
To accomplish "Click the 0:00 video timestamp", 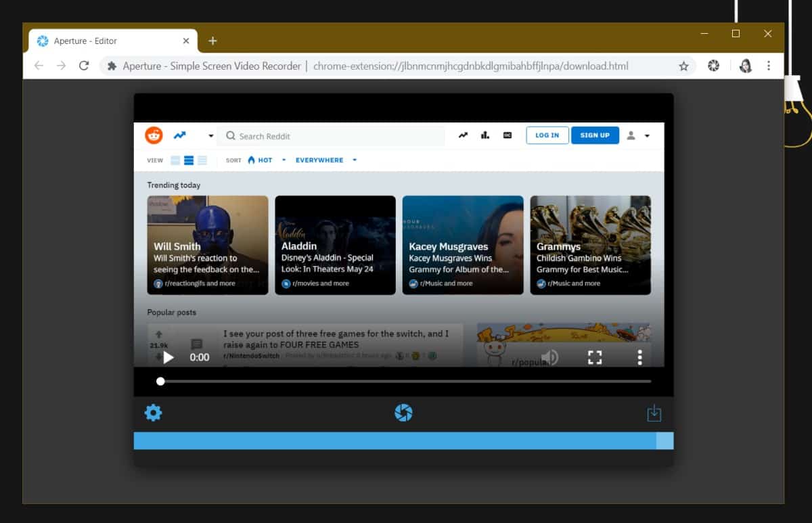I will pyautogui.click(x=200, y=357).
